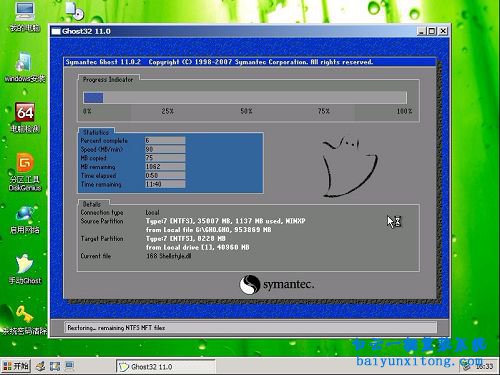Image resolution: width=500 pixels, height=375 pixels.
Task: Click the Start button on taskbar
Action: coord(15,366)
